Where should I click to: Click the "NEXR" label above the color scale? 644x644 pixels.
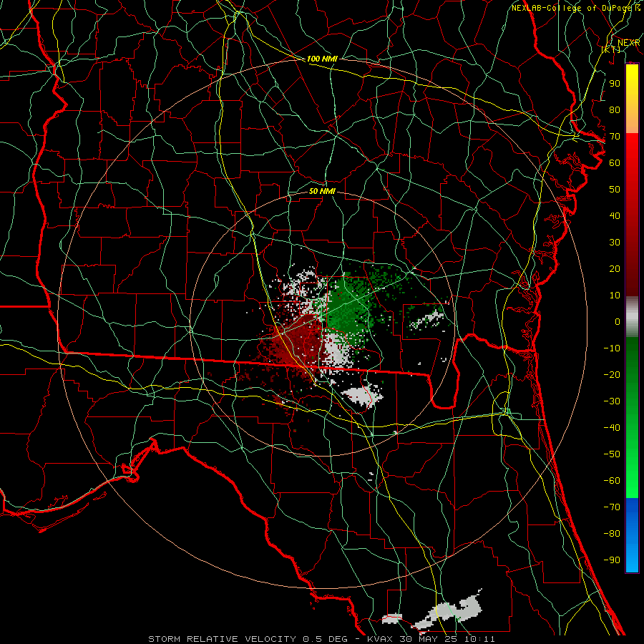point(628,43)
